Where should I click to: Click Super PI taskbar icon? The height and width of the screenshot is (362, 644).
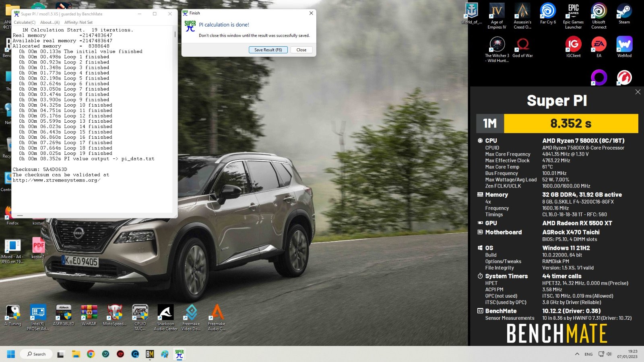pos(180,354)
